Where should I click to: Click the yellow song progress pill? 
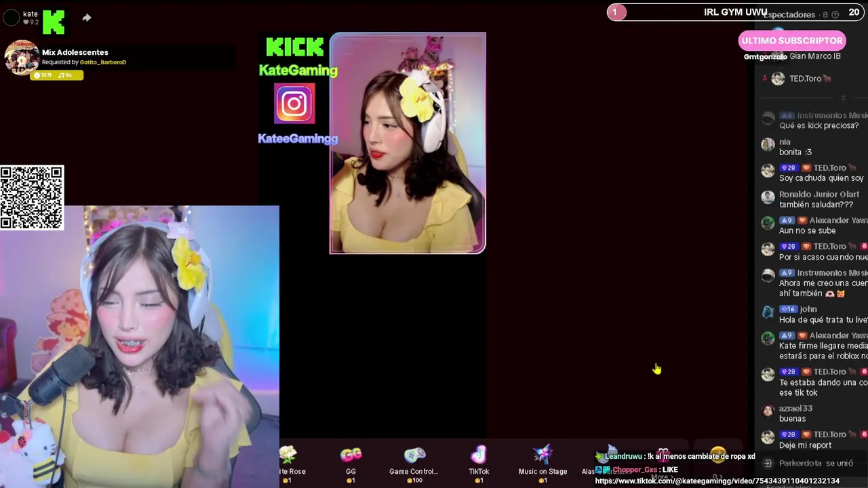57,75
